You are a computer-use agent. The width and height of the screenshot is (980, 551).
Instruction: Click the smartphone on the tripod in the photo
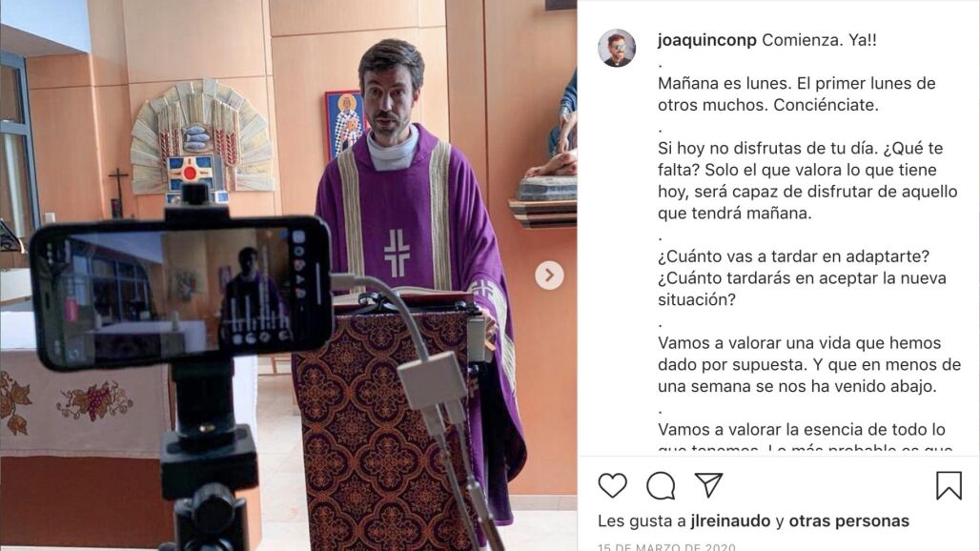pos(181,291)
